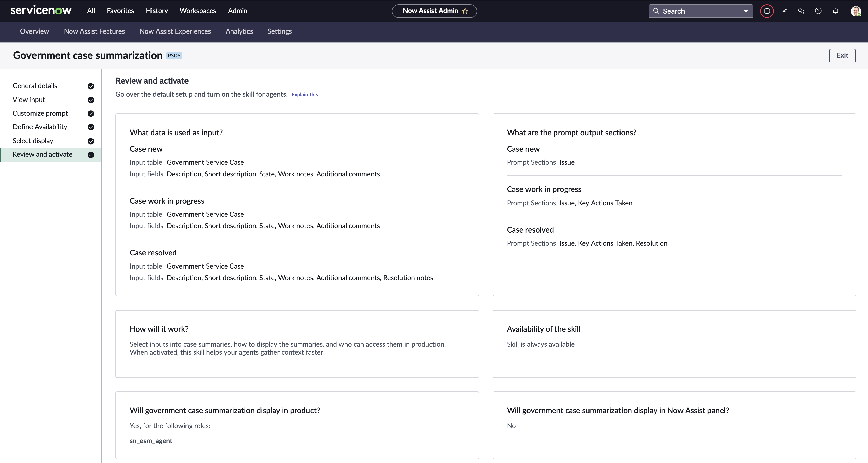Click 'Availability of the skill' heading
The width and height of the screenshot is (868, 463).
[x=544, y=329]
